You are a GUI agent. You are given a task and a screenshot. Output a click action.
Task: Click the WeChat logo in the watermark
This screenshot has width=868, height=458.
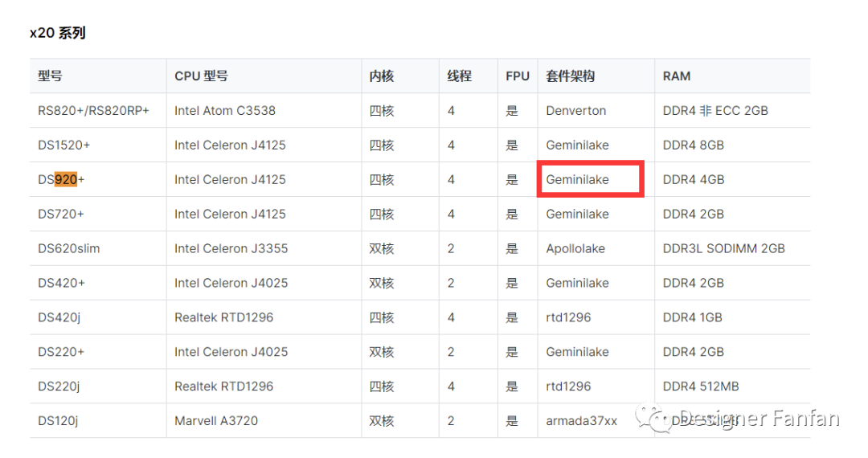[x=653, y=419]
